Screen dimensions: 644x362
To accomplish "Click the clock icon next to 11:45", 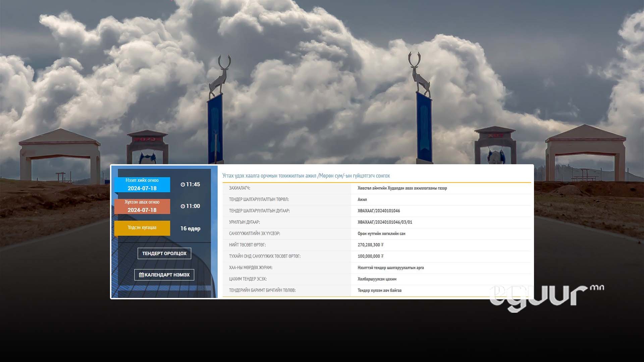I will [183, 185].
